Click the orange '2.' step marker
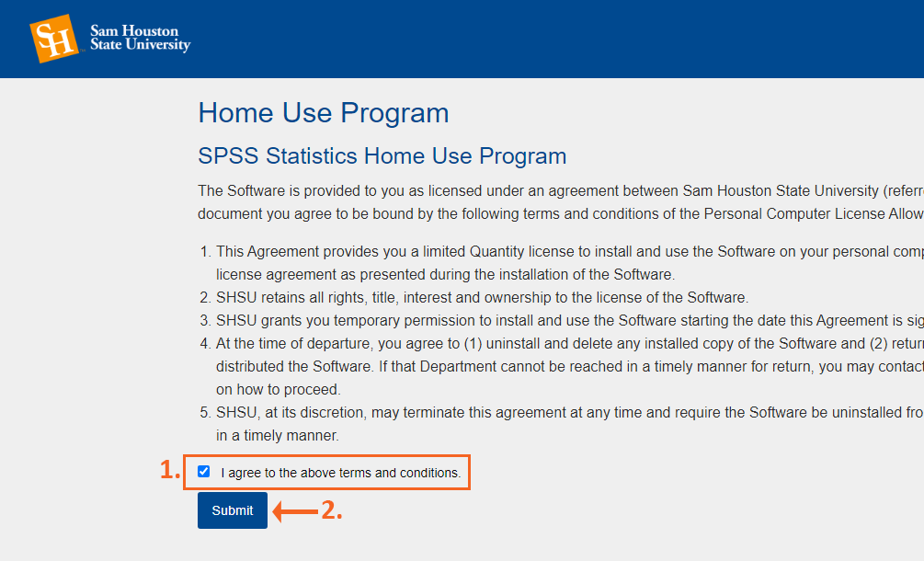 click(x=331, y=510)
